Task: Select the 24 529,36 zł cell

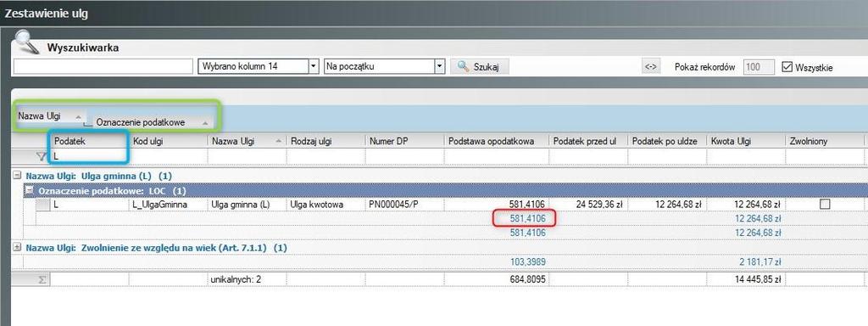Action: (x=588, y=205)
